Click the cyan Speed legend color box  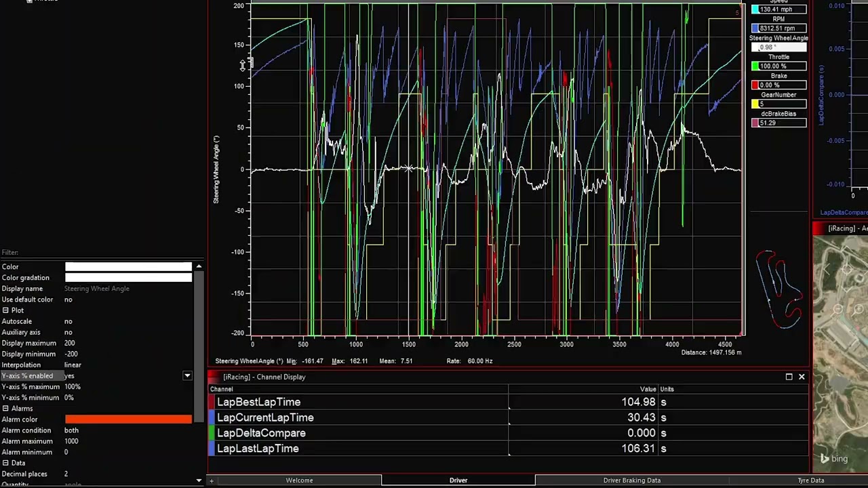[755, 9]
